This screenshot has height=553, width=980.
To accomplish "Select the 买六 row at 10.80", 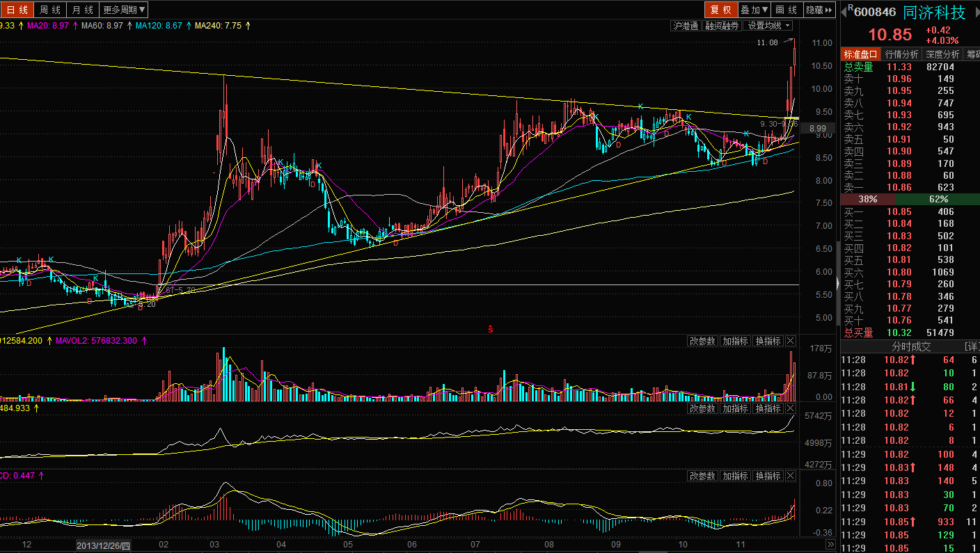I will [910, 272].
